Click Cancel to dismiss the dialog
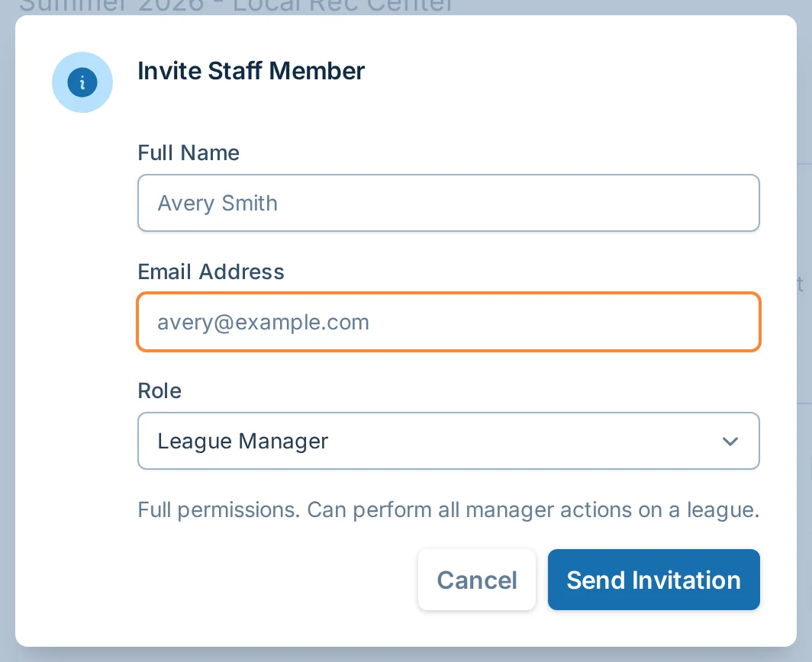Screen dimensions: 812x662 477,580
